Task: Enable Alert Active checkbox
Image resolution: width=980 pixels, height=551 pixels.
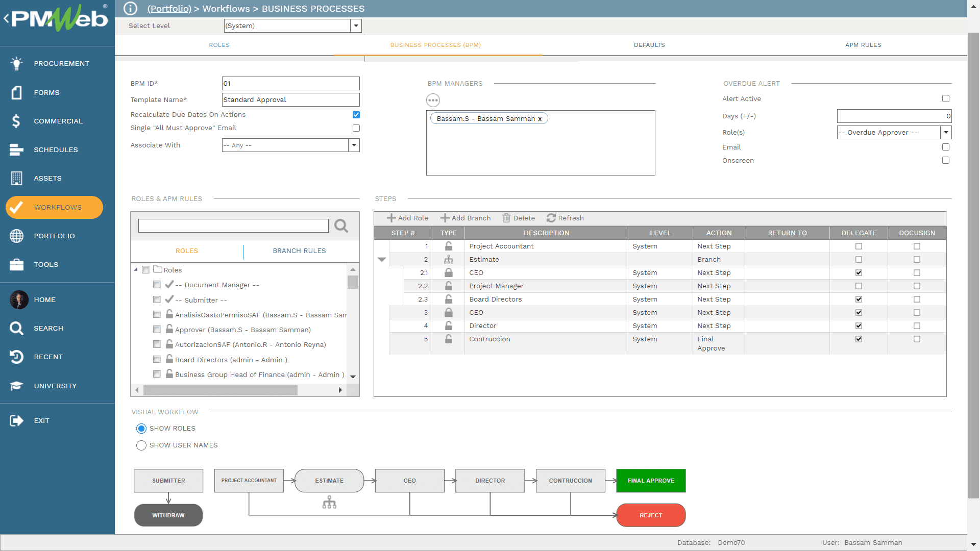Action: pyautogui.click(x=946, y=98)
